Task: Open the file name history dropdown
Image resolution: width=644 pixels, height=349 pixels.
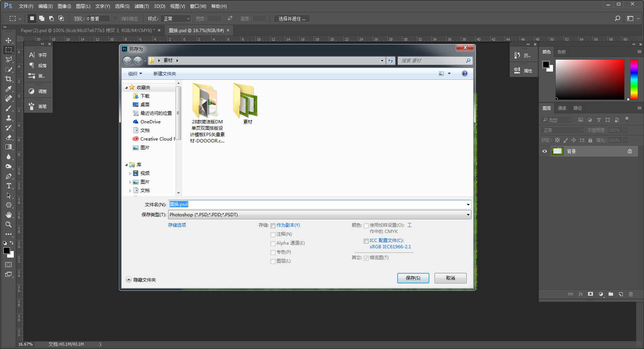Action: 468,205
